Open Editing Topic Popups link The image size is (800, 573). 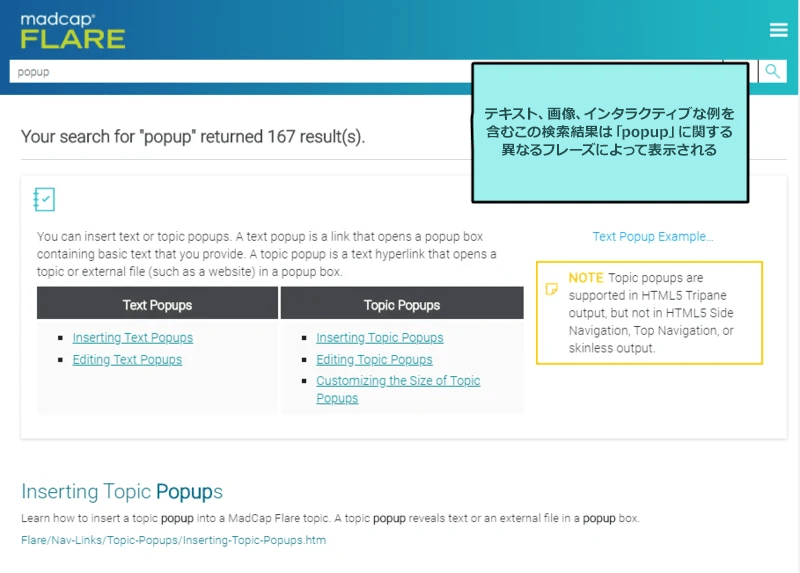pos(374,360)
